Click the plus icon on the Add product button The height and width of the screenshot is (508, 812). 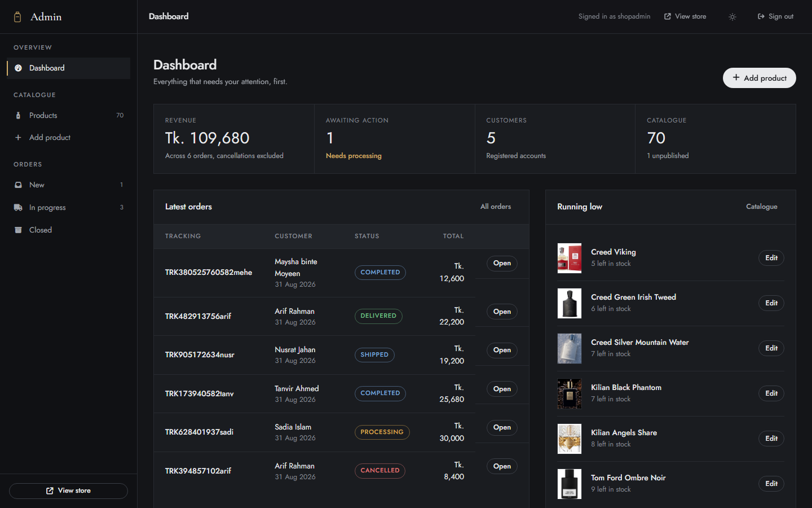point(736,77)
